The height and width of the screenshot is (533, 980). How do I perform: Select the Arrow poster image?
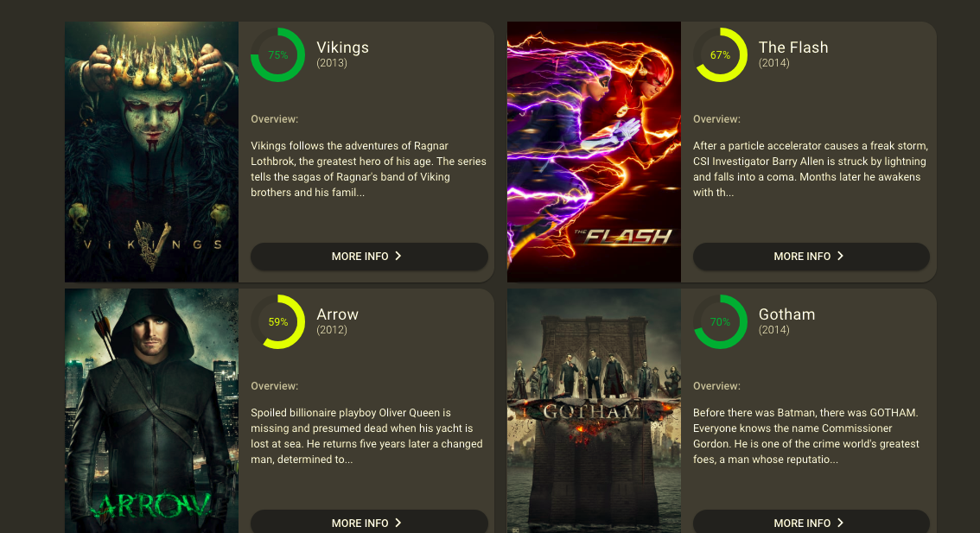coord(152,411)
